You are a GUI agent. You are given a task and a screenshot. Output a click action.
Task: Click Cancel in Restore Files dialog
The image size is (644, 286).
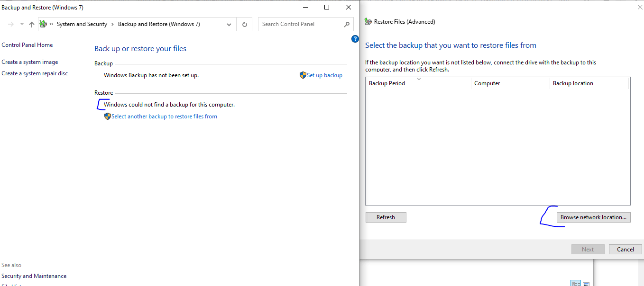pos(625,250)
